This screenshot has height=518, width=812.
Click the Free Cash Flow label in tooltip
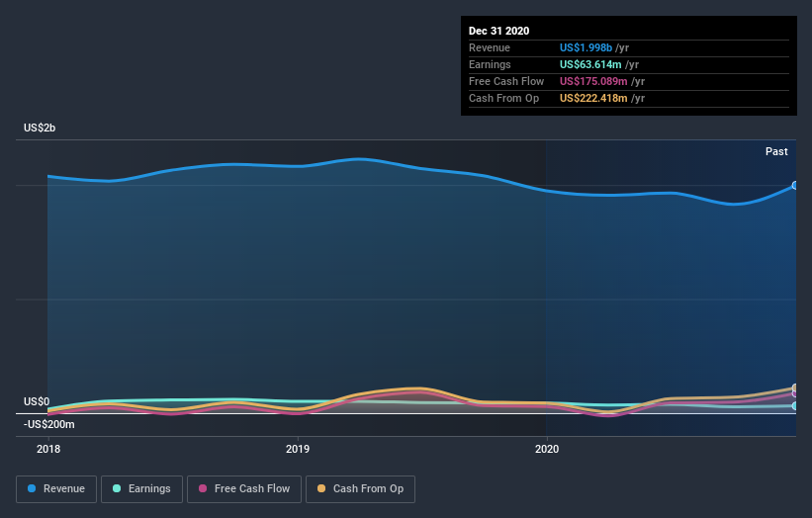tap(506, 81)
